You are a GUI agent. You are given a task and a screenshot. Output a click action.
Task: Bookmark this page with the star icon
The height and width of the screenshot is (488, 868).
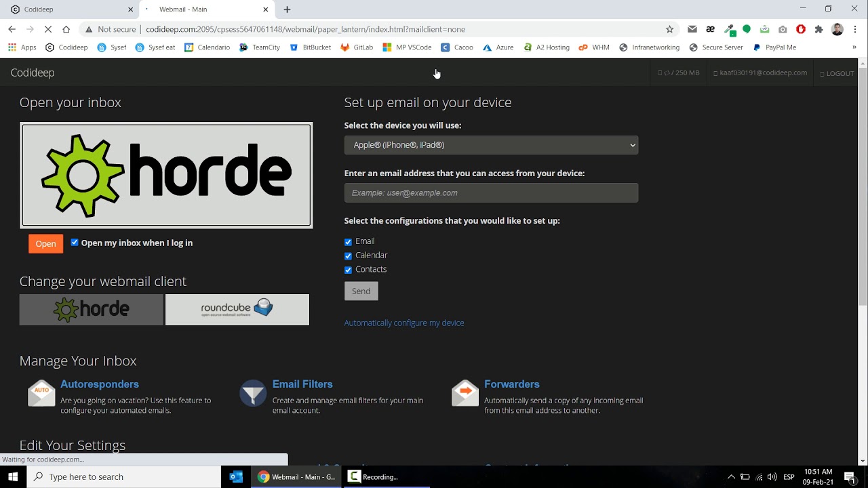pos(670,29)
